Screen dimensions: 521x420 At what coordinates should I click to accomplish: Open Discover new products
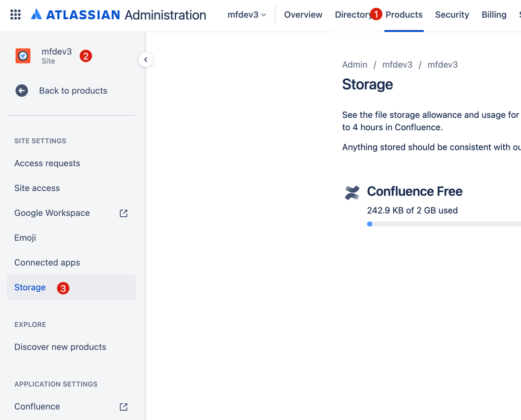pos(71,347)
